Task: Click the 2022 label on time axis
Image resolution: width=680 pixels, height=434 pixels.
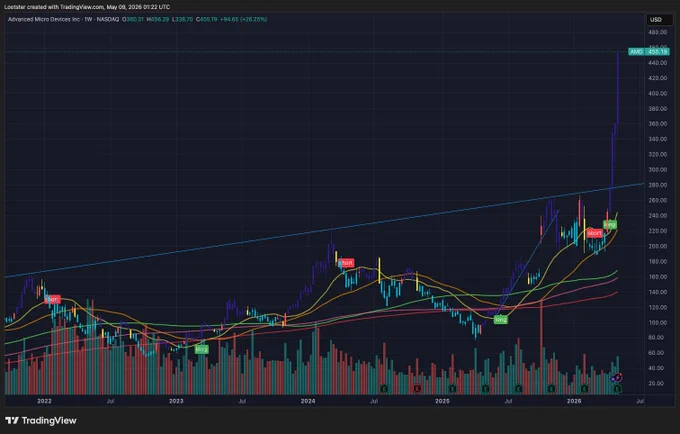Action: point(44,401)
